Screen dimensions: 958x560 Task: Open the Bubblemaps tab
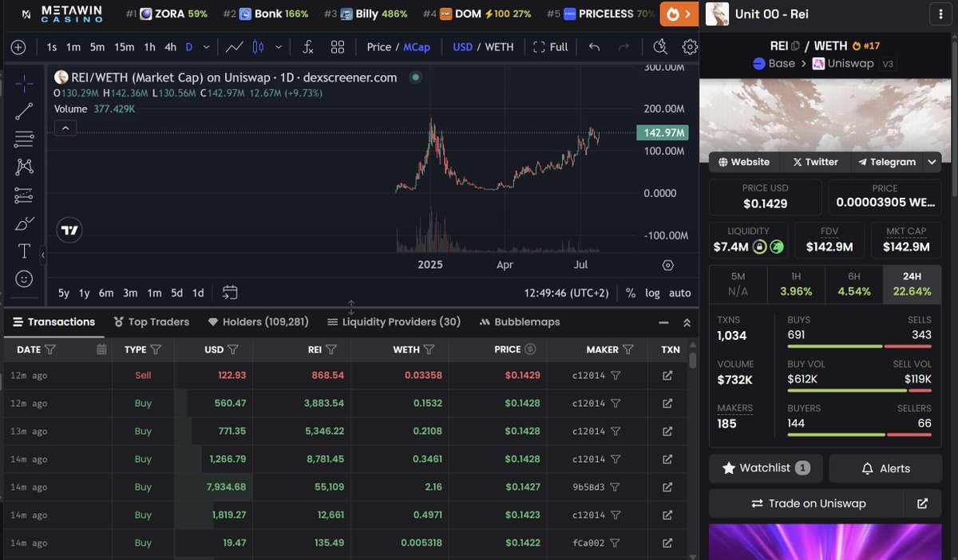click(520, 322)
